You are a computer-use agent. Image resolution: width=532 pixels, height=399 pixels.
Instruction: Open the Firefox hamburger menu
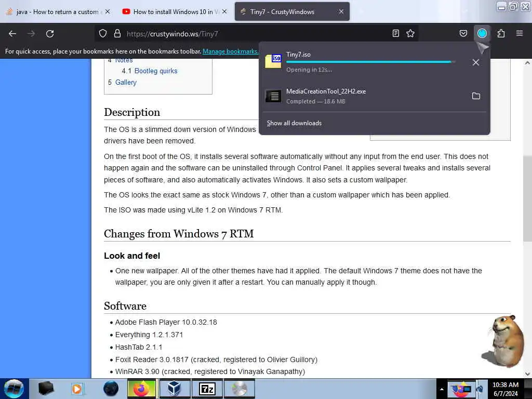coord(520,33)
